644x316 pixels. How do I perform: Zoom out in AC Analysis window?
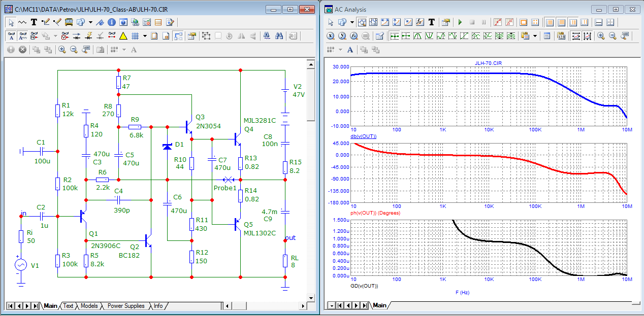tap(613, 36)
